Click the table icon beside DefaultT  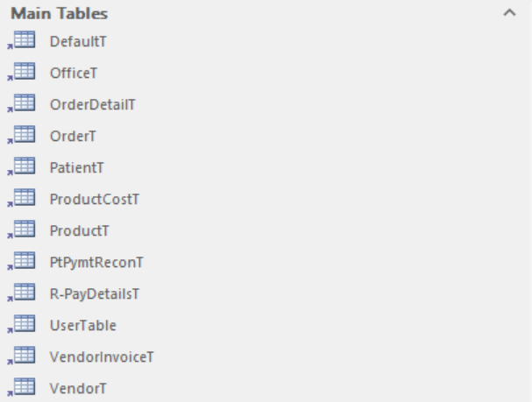click(24, 40)
